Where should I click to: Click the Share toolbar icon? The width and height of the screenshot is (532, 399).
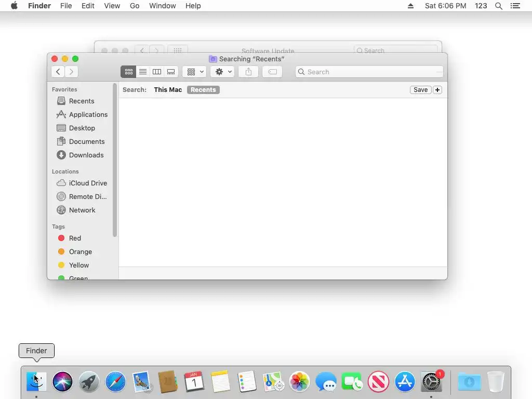(x=248, y=72)
